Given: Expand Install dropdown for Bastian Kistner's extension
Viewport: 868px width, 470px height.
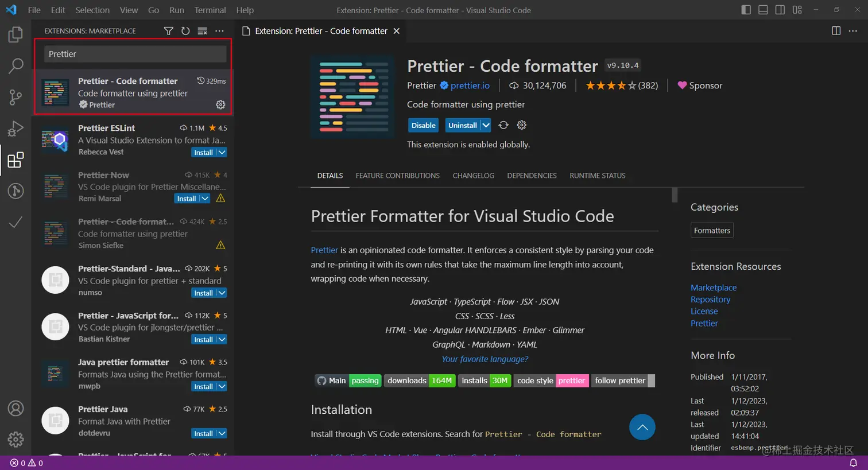Looking at the screenshot, I should 222,339.
